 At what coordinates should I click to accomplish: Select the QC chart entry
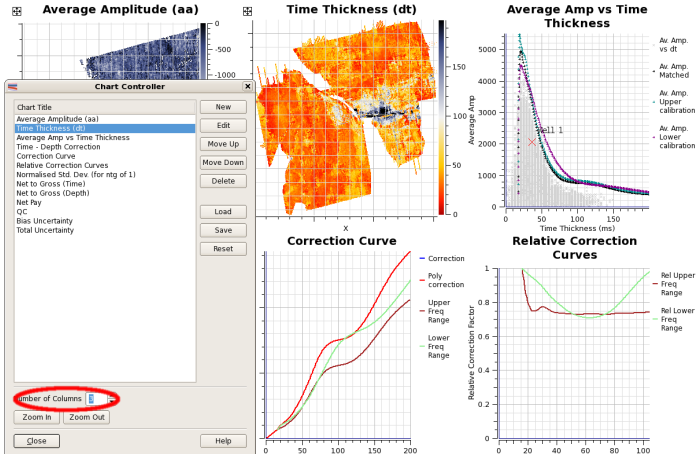click(x=22, y=212)
